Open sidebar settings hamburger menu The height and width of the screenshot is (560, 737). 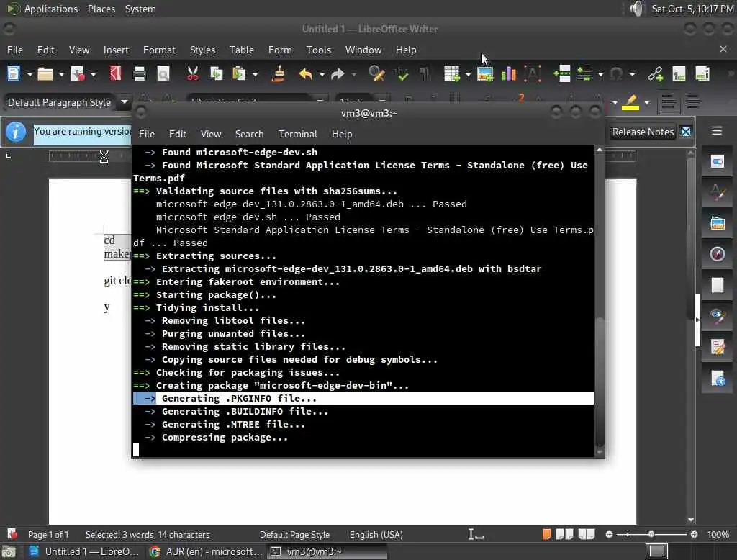click(x=716, y=131)
